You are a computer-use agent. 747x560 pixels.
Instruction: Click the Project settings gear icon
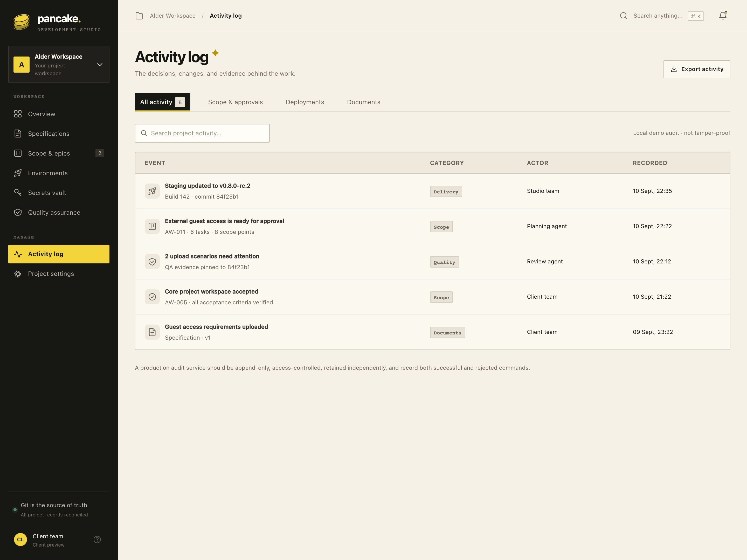click(x=18, y=274)
